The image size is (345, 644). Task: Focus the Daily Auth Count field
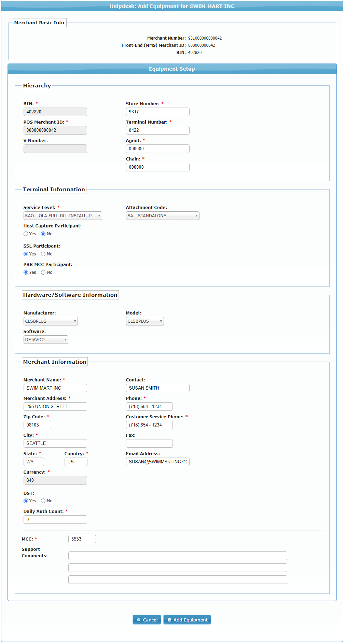click(x=55, y=520)
